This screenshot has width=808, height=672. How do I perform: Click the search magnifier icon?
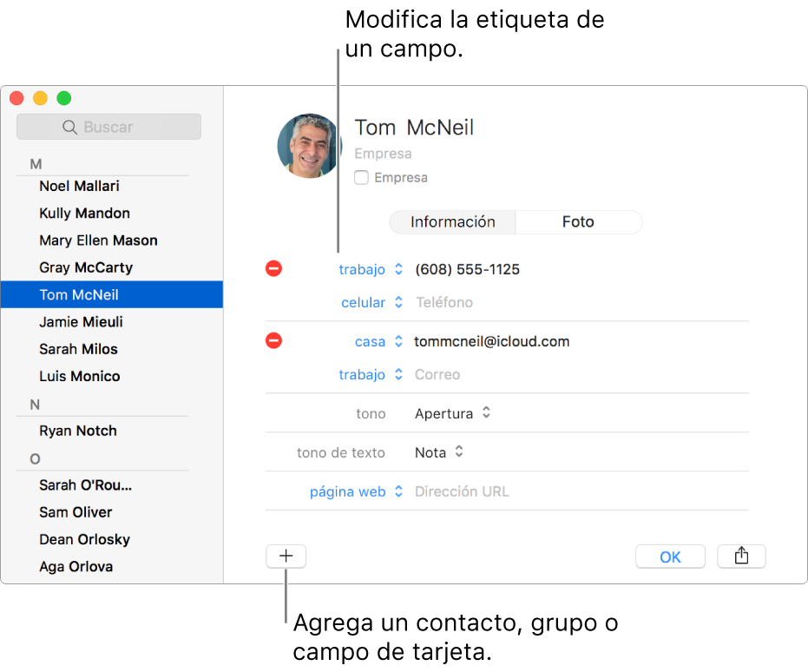click(69, 127)
